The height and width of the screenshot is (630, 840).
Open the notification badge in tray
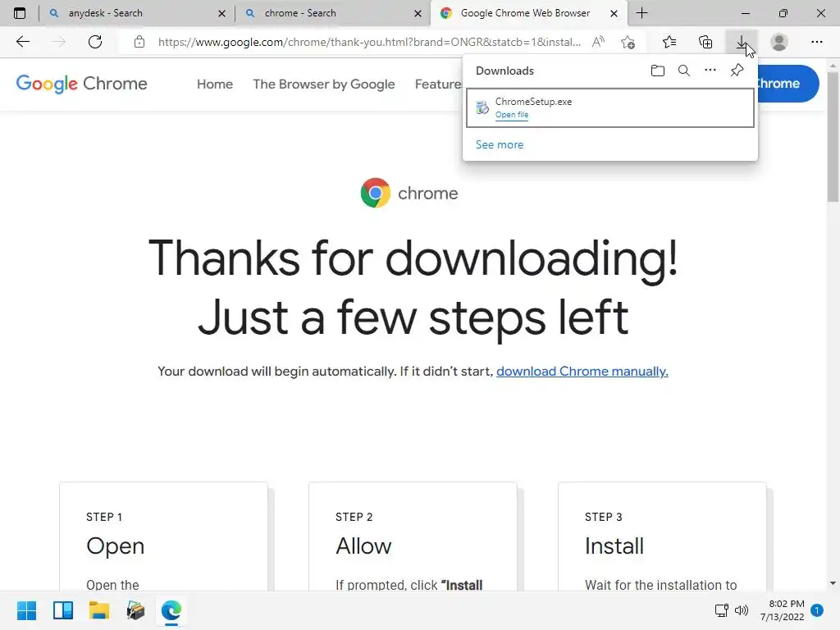pyautogui.click(x=817, y=610)
